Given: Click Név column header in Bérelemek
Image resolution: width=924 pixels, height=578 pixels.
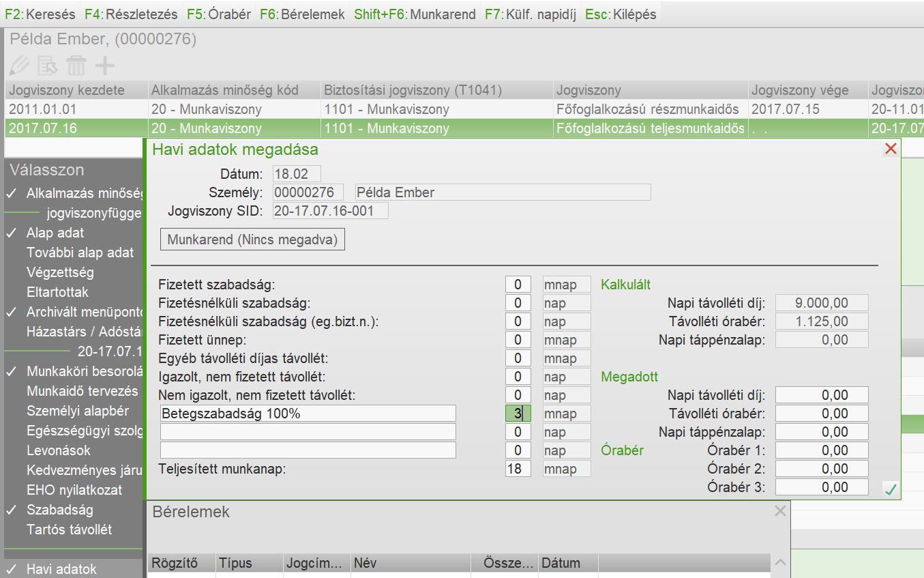Looking at the screenshot, I should point(411,563).
